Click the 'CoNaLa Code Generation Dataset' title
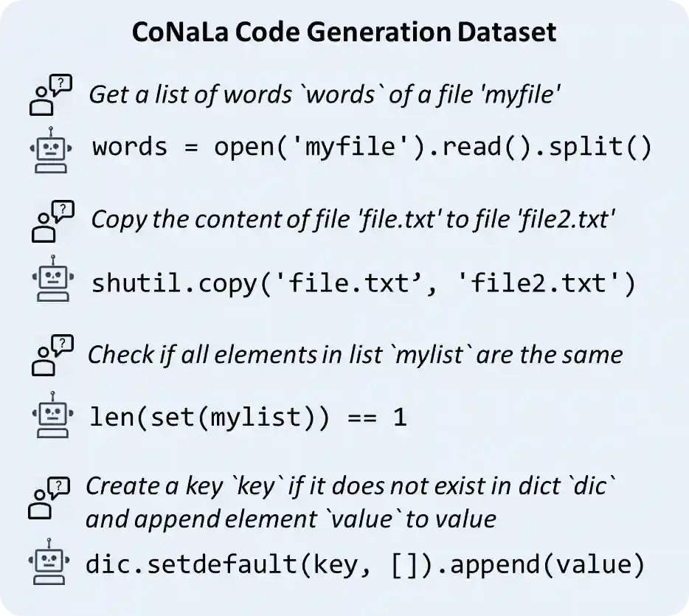 [343, 33]
